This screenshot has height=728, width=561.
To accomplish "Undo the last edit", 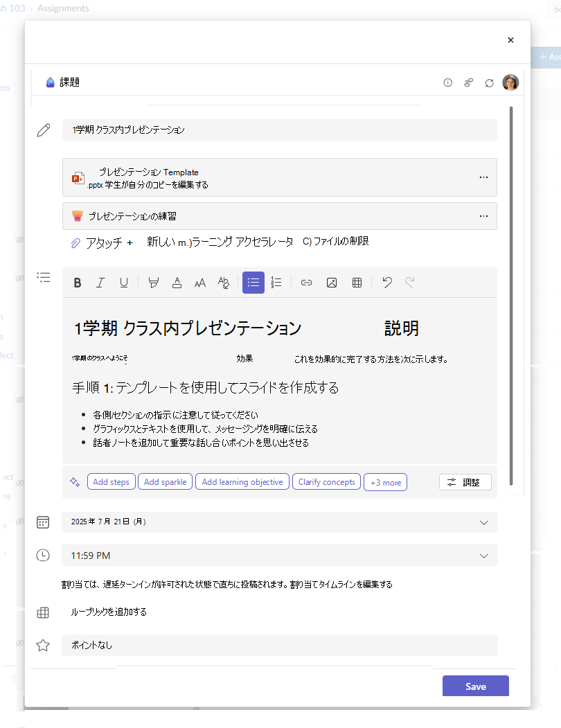I will pyautogui.click(x=387, y=283).
